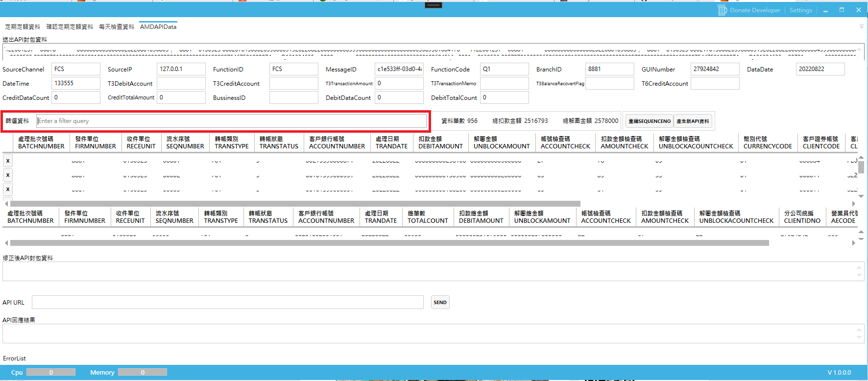Click the upper grid's BATCHNUMBER header

click(41, 143)
